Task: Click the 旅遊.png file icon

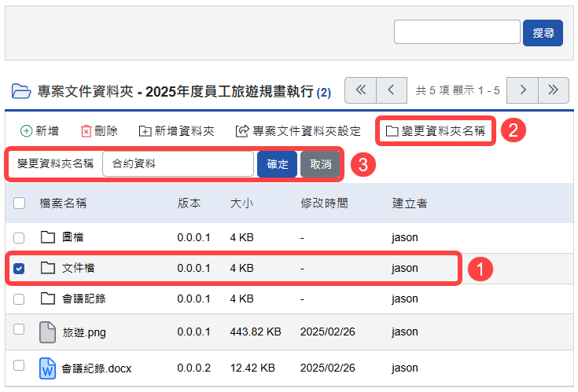Action: [48, 332]
